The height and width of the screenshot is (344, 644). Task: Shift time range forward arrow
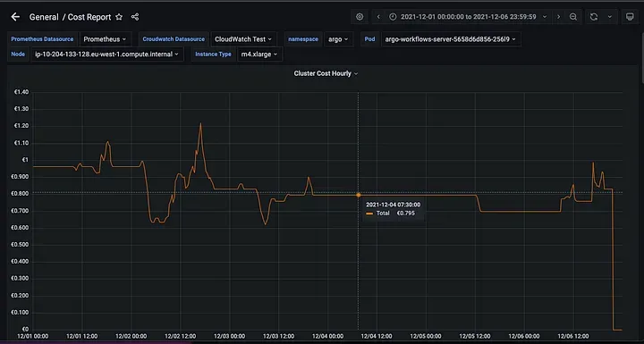[x=558, y=17]
